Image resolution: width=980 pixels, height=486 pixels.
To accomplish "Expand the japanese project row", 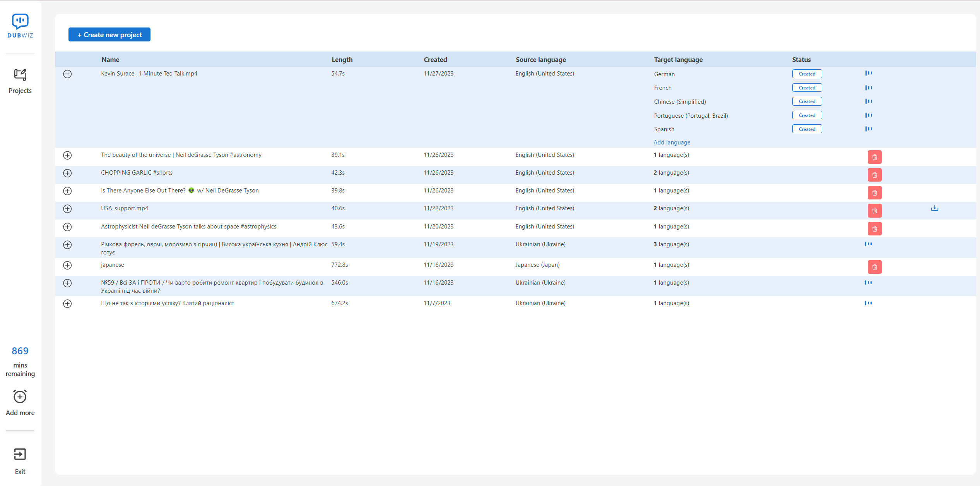I will click(x=67, y=265).
